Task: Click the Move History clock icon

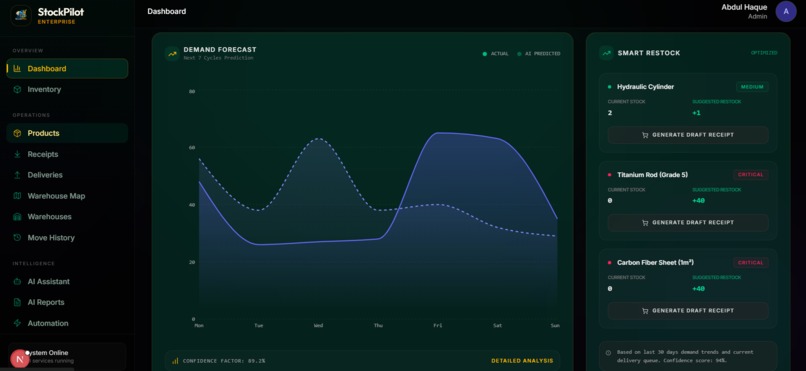Action: pos(17,237)
